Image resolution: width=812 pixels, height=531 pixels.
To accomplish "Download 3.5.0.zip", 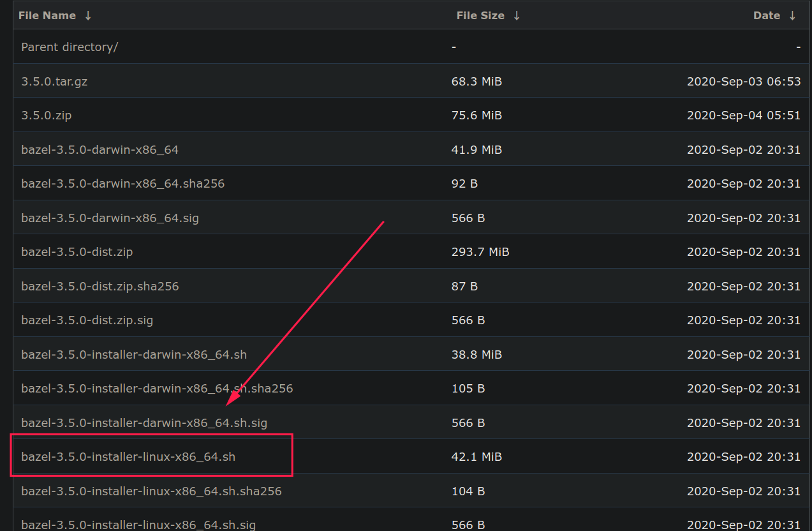I will click(47, 116).
